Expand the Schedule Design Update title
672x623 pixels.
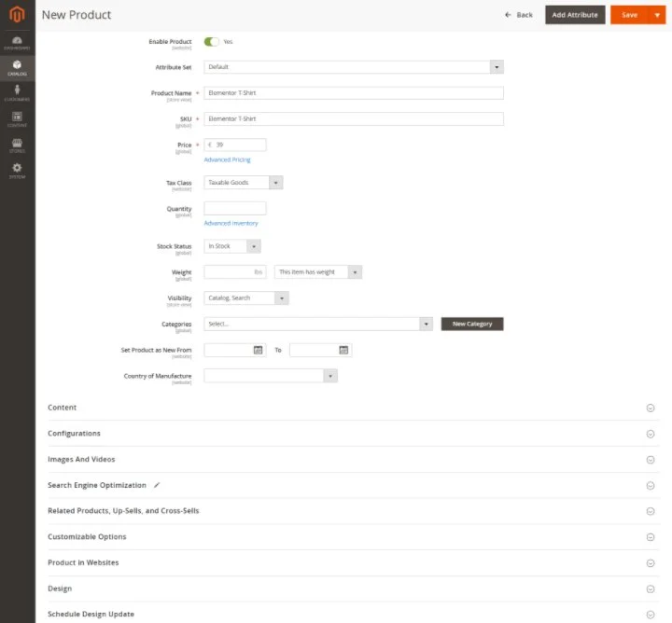point(91,614)
